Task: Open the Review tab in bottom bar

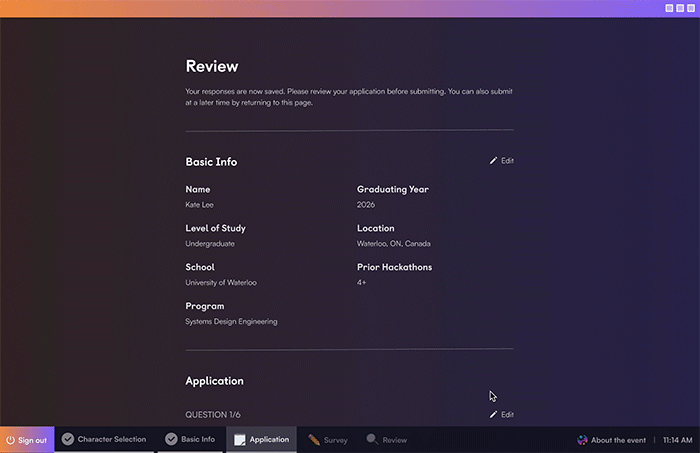Action: pos(387,440)
